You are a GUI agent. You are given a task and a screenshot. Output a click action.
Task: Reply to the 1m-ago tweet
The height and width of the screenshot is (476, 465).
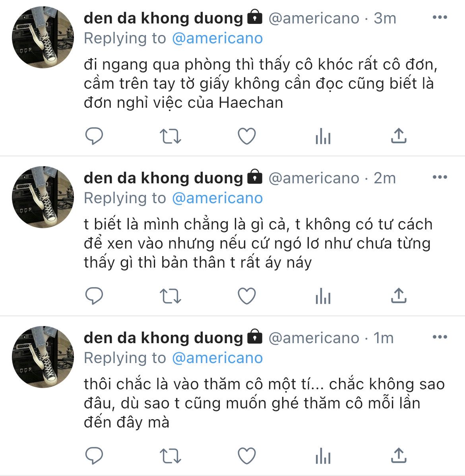click(94, 456)
